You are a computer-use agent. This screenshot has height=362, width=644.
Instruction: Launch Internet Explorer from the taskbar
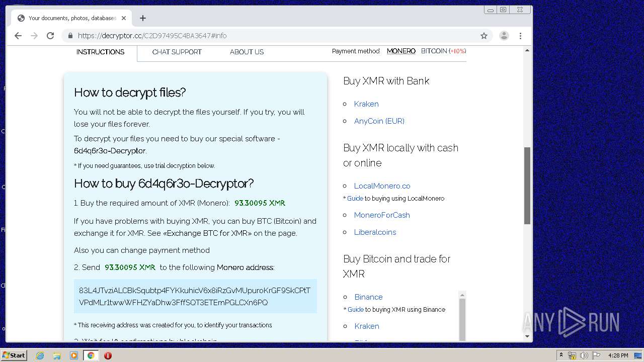[x=40, y=355]
